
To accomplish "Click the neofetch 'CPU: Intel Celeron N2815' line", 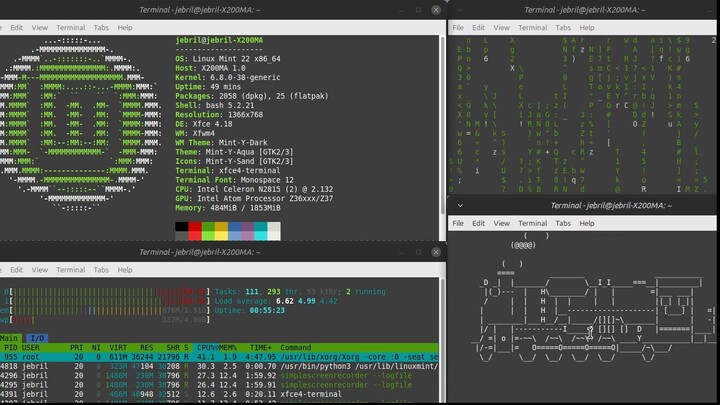I will pos(254,189).
